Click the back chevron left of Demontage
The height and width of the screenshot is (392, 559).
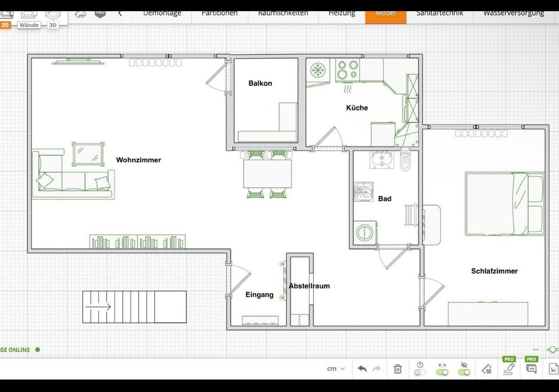point(120,13)
